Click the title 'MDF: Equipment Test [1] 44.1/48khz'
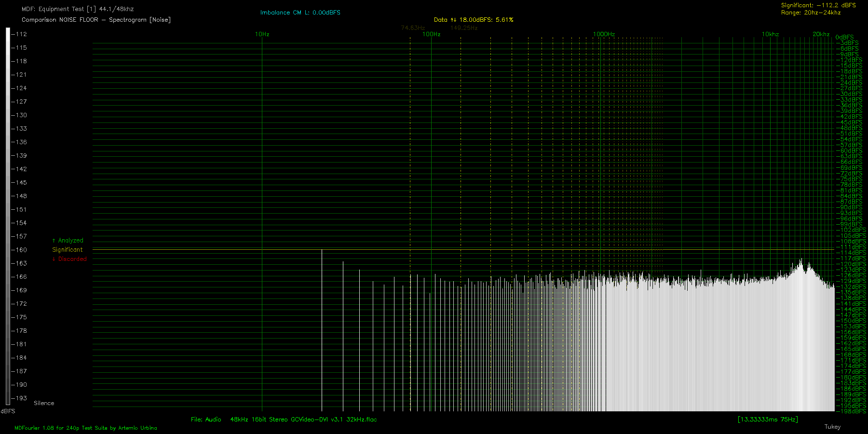The image size is (868, 434). pyautogui.click(x=78, y=9)
